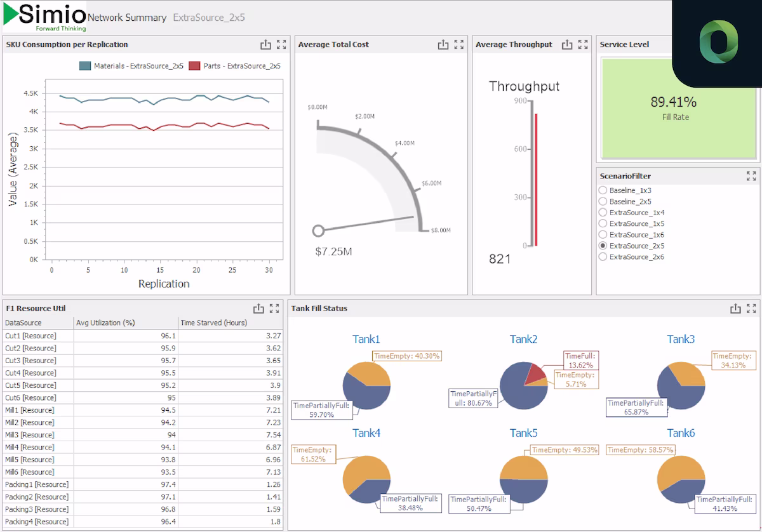Select Baseline_1x3 scenario
Screen dimensions: 762x532
coord(603,190)
